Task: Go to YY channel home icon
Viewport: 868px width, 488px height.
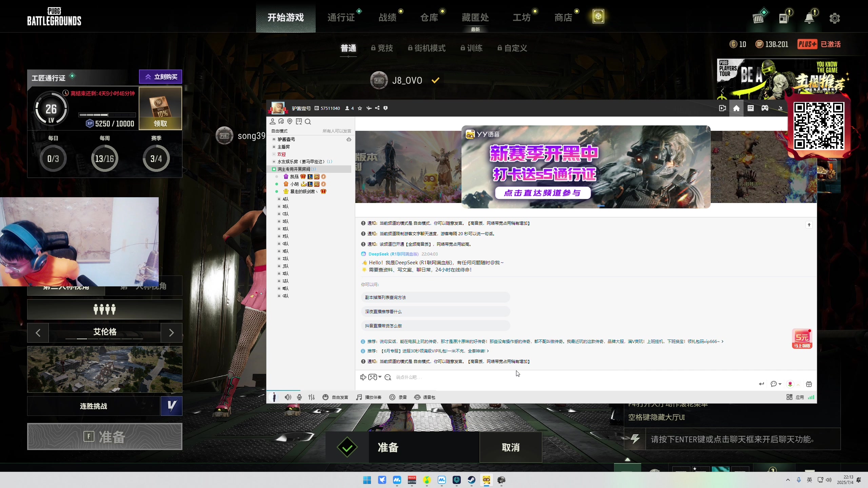Action: pyautogui.click(x=736, y=108)
